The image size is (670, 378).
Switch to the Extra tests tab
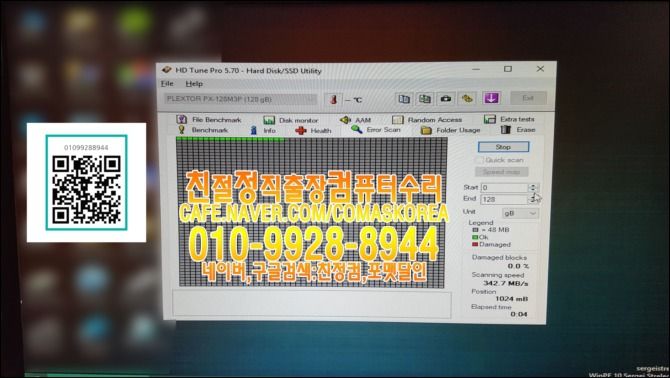click(509, 119)
